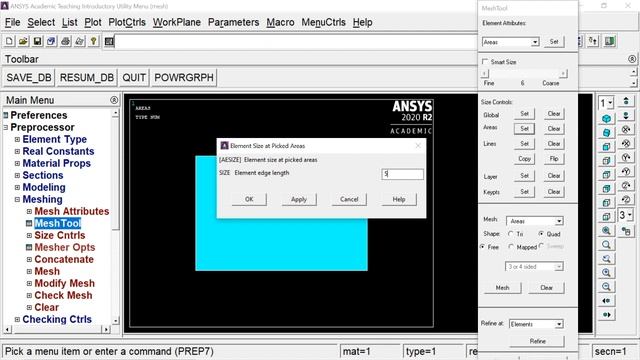The height and width of the screenshot is (360, 640).
Task: Click the Raise Hidden command prompt icon
Action: point(109,41)
